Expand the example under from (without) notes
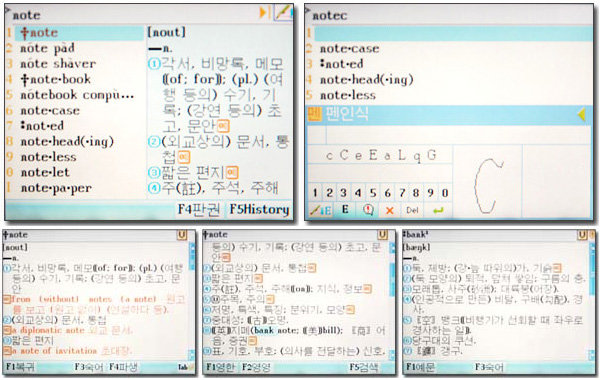The image size is (600, 380). [x=7, y=299]
